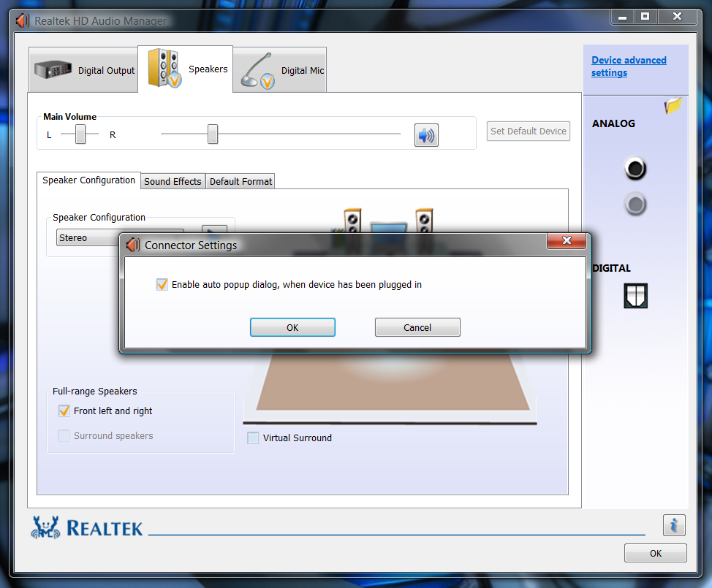Click the Full-range Speakers group label

(94, 391)
